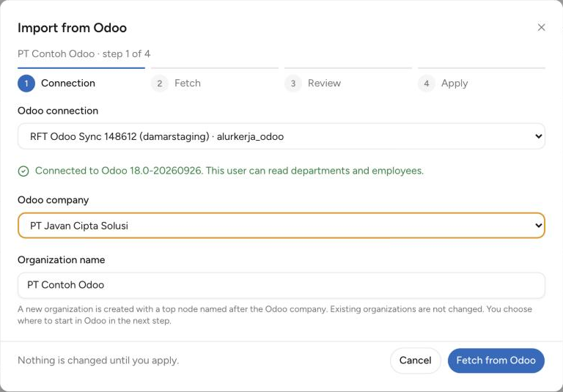Close the Import from Odoo dialog
Viewport: 563px width, 392px height.
click(541, 28)
